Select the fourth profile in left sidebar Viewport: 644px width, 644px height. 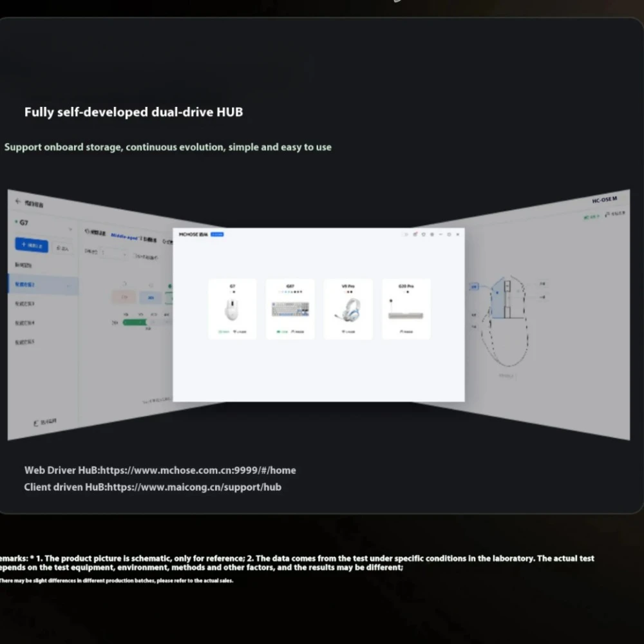[24, 323]
